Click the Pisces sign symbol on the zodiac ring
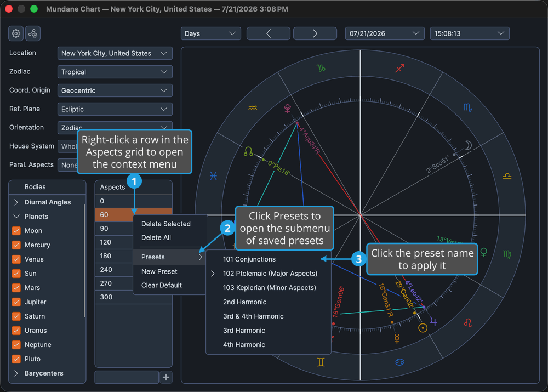 [213, 175]
